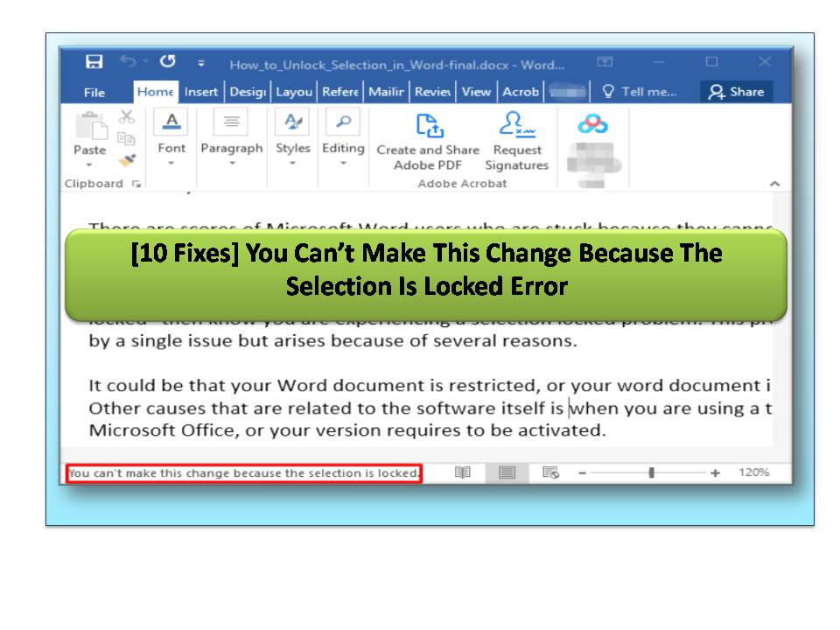The height and width of the screenshot is (630, 840).
Task: Select Print Layout view icon
Action: coord(507,472)
